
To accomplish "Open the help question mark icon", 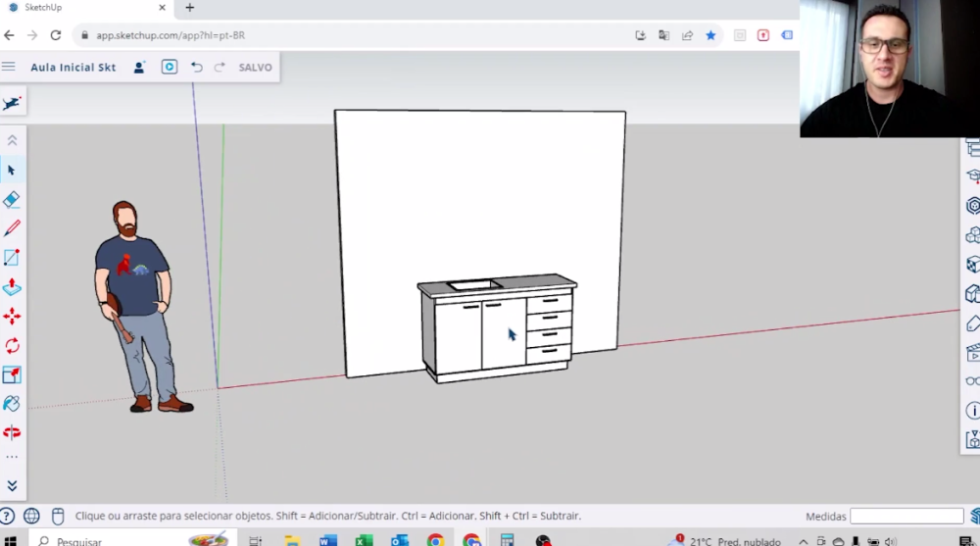I will [x=7, y=516].
